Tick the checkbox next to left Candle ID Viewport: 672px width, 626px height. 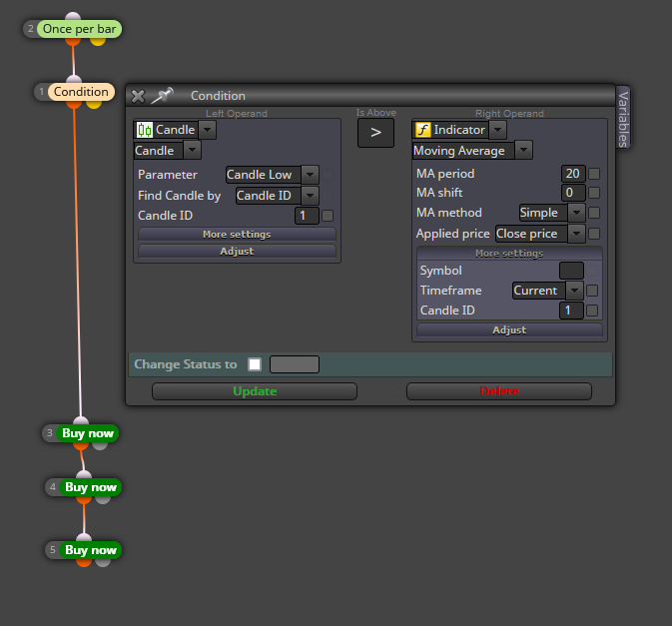(328, 216)
